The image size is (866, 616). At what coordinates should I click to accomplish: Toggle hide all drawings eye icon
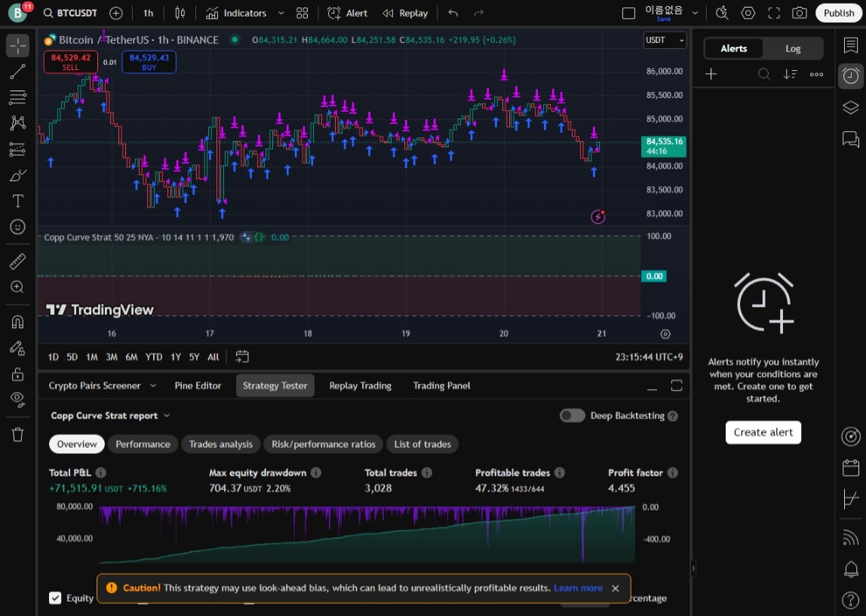coord(17,399)
